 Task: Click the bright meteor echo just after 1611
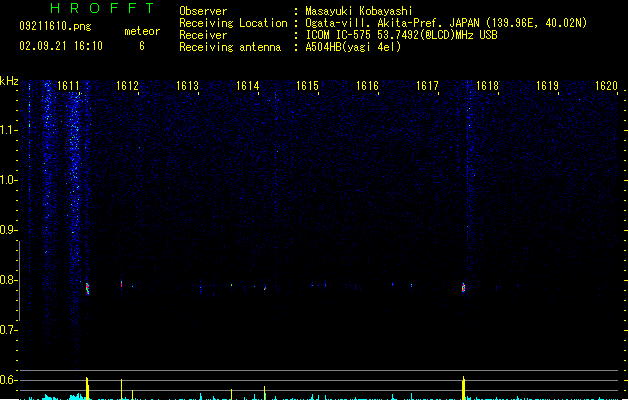click(87, 288)
